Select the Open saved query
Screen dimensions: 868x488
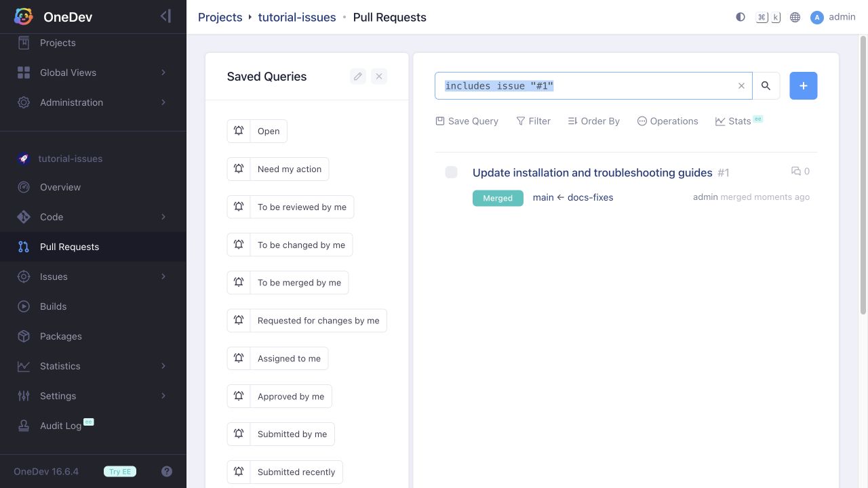(x=269, y=131)
